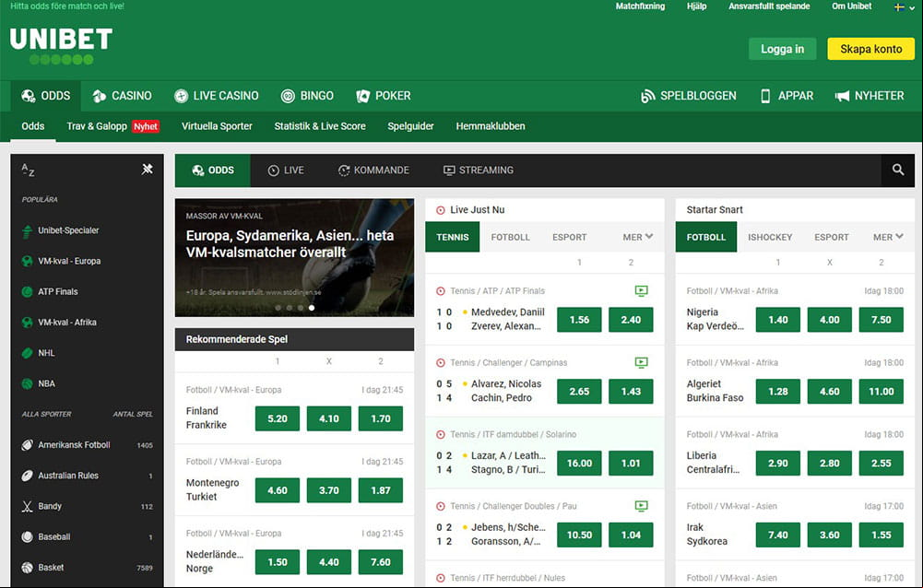The width and height of the screenshot is (923, 588).
Task: Open Ansvarsfullt spelande link
Action: [x=769, y=6]
